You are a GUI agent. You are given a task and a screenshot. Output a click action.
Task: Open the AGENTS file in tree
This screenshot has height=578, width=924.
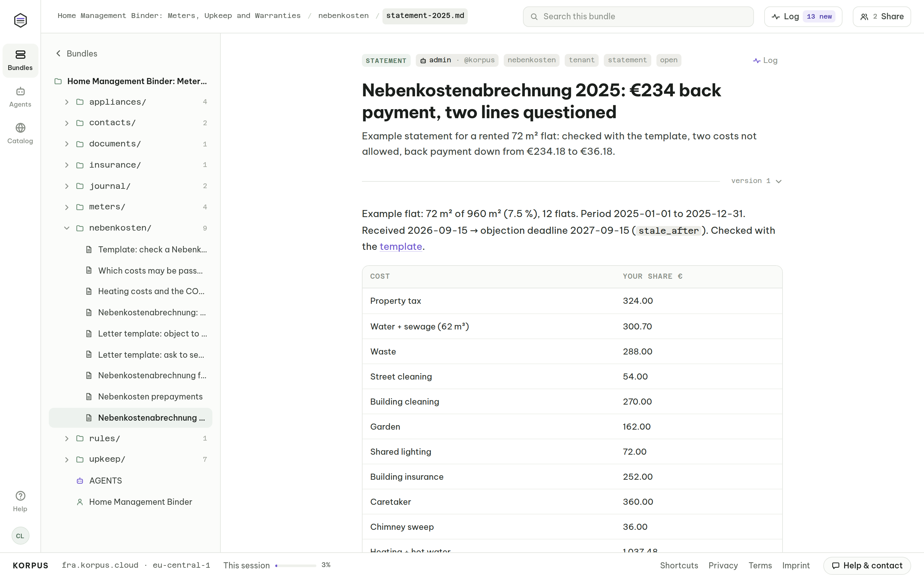coord(131,481)
